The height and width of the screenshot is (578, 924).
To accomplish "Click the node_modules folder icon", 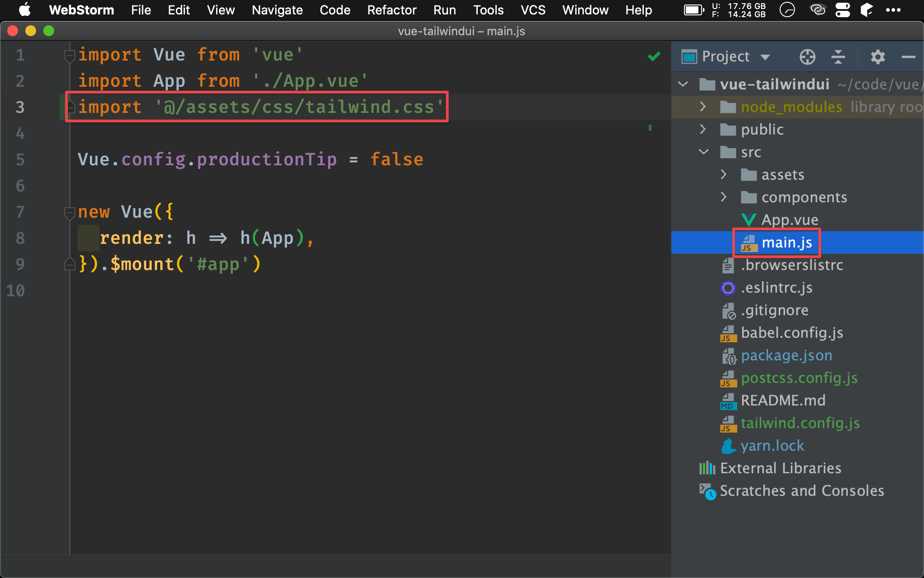I will (x=728, y=107).
